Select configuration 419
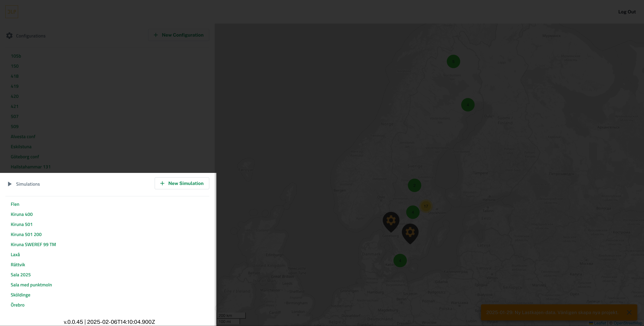 14,86
